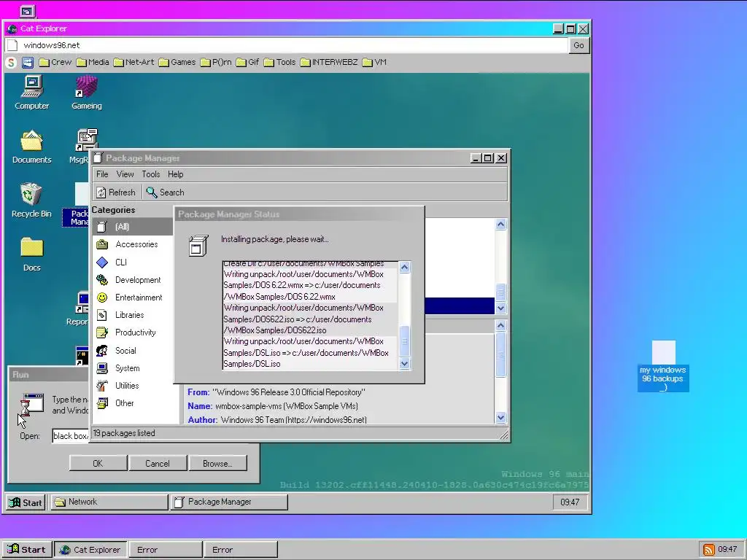This screenshot has width=747, height=560.
Task: Select the Productivity category
Action: (x=133, y=332)
